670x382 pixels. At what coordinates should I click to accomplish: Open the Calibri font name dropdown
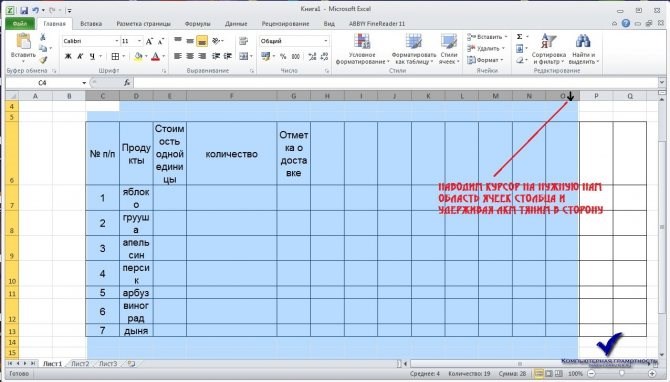(x=117, y=41)
